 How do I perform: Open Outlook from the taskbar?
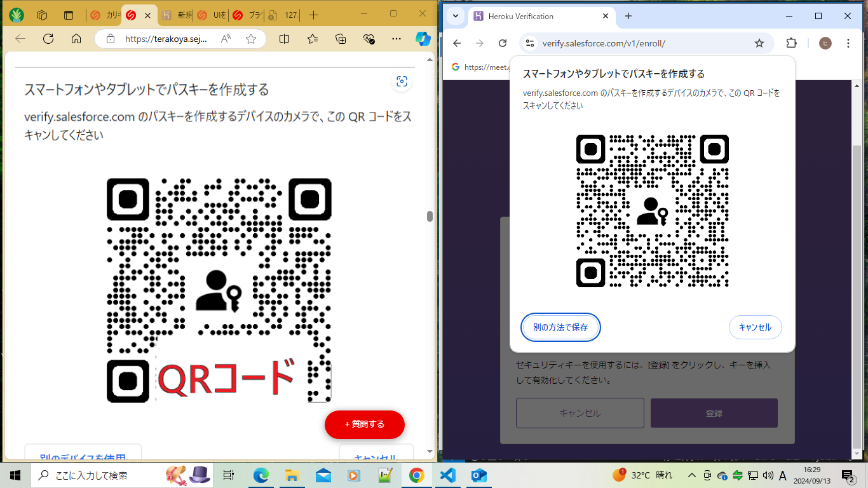click(x=478, y=475)
